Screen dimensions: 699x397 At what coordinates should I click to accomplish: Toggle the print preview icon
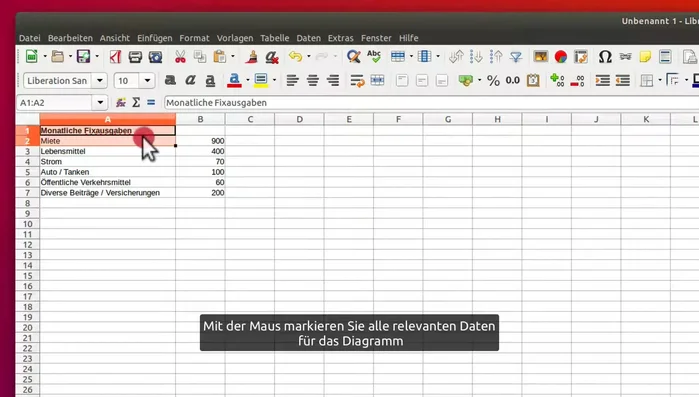click(155, 57)
